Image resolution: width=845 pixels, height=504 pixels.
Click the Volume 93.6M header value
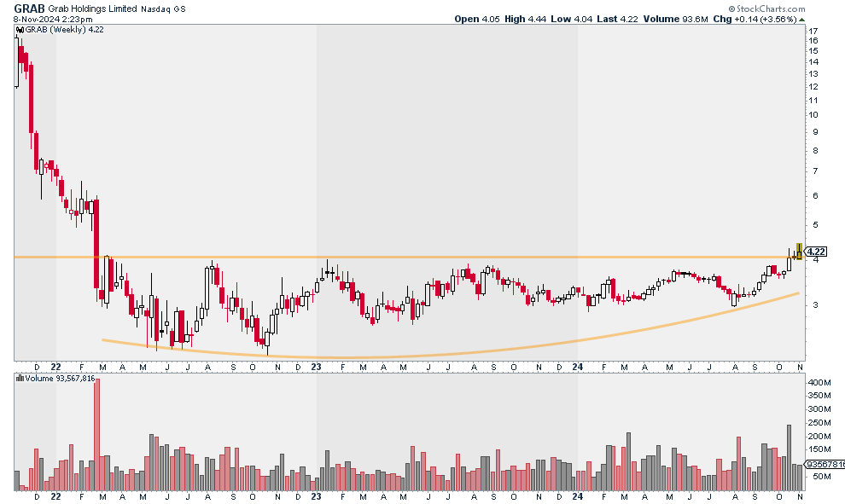675,19
